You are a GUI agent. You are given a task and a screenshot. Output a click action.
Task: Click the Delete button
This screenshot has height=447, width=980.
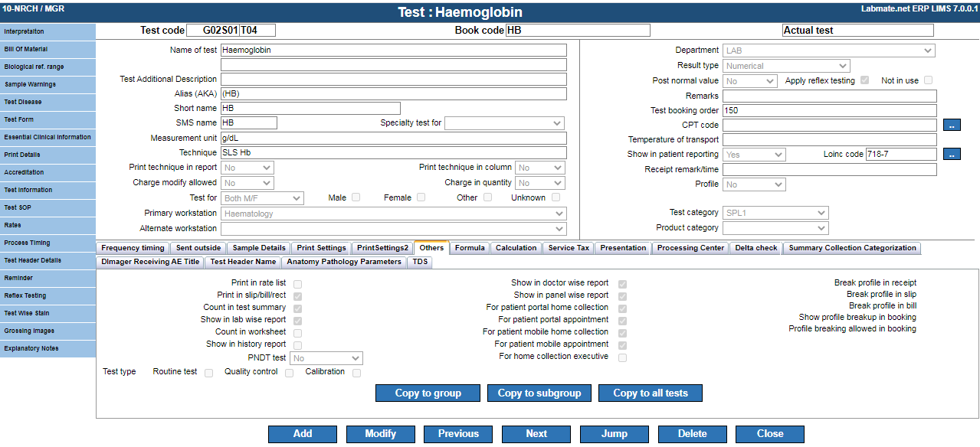click(693, 434)
